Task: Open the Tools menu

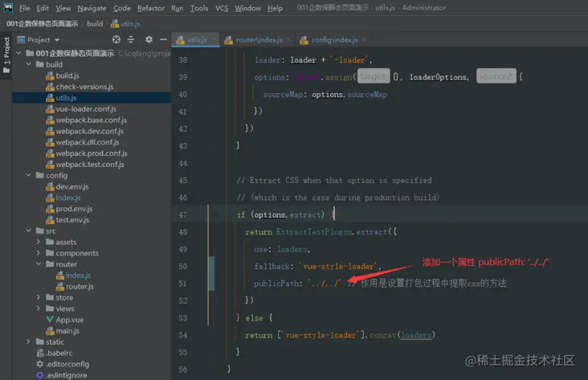Action: 199,8
